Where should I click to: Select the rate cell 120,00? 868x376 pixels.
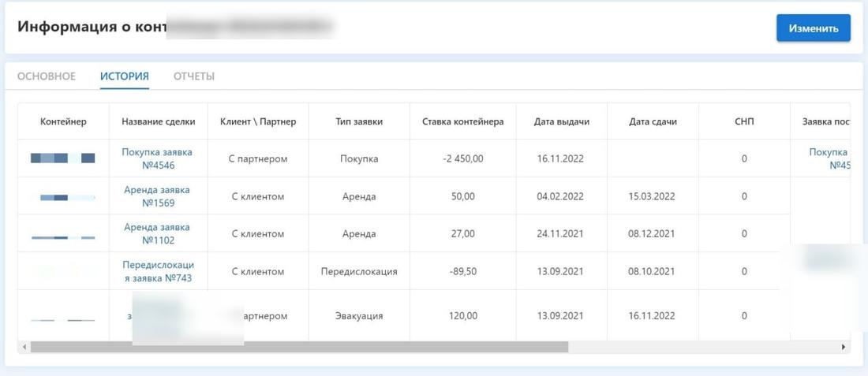click(462, 316)
